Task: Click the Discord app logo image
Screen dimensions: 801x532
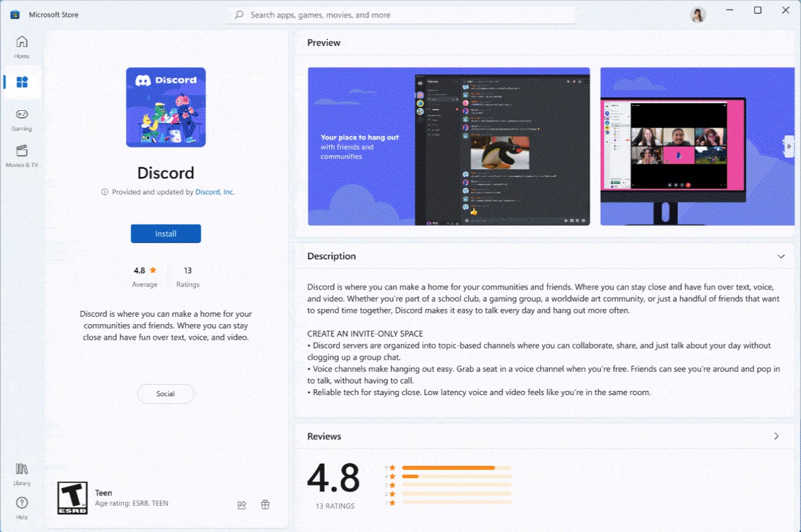Action: pos(166,107)
